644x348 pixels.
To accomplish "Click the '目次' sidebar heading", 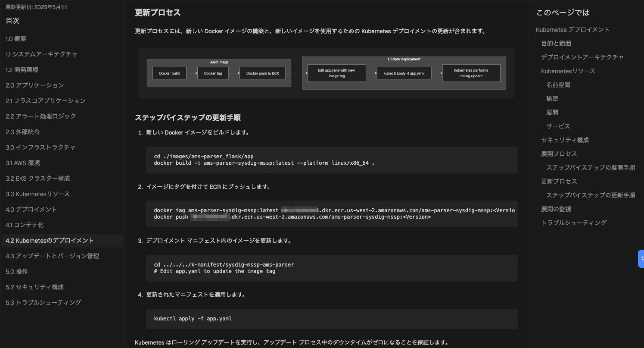I will [x=12, y=21].
